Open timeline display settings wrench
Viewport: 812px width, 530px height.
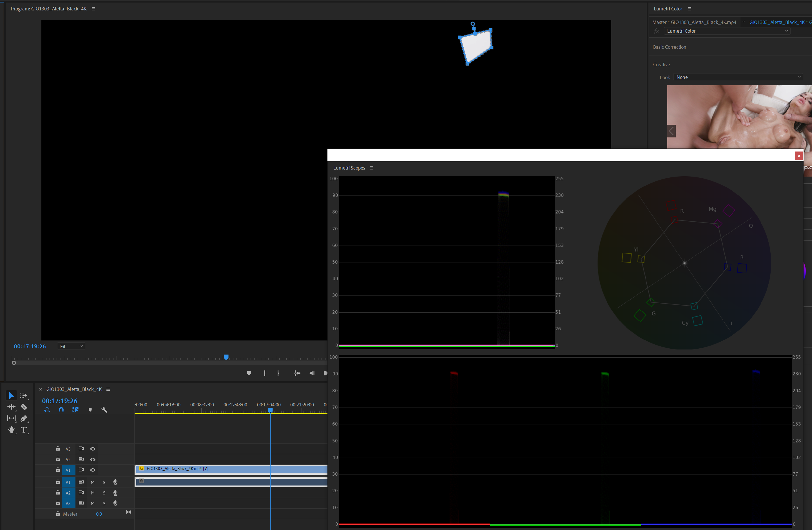104,410
